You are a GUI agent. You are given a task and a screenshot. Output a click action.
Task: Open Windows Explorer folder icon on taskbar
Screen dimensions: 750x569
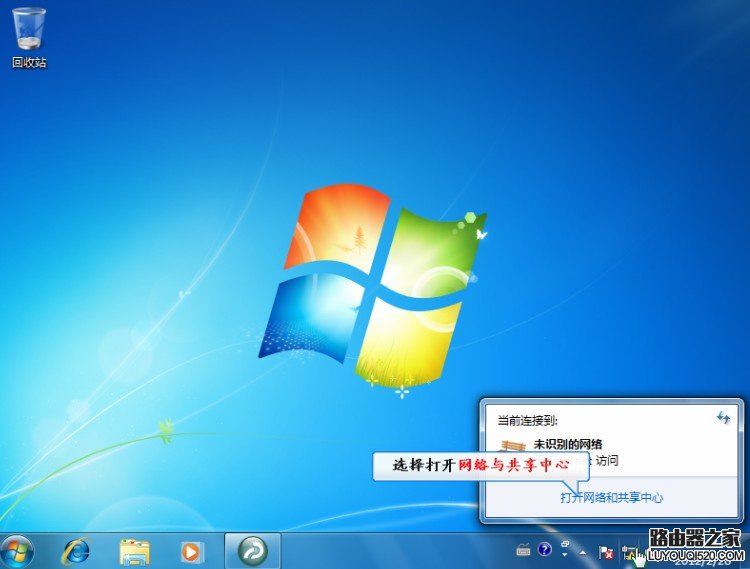click(134, 552)
